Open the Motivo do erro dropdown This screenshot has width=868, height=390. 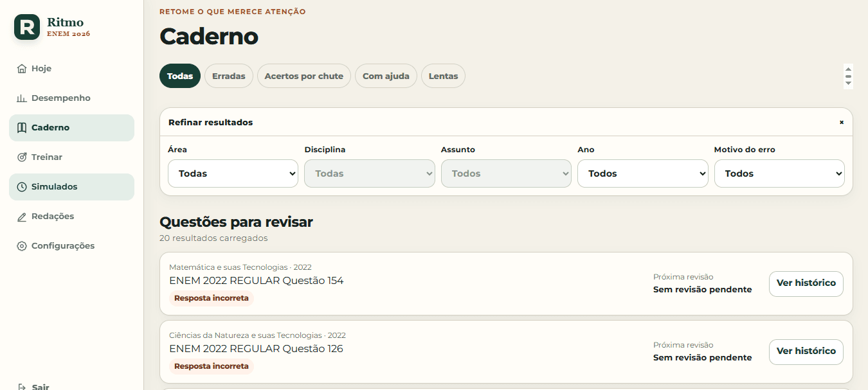[779, 173]
